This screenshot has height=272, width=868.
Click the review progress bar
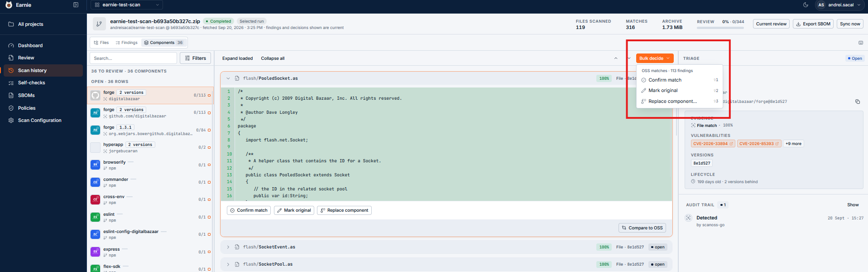click(x=720, y=28)
